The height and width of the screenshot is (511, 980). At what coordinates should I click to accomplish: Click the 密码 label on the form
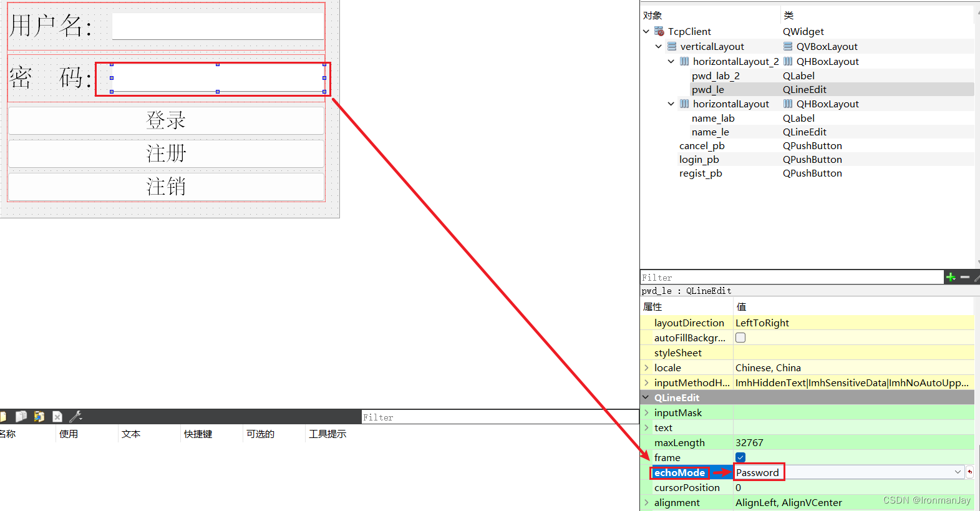(x=51, y=78)
